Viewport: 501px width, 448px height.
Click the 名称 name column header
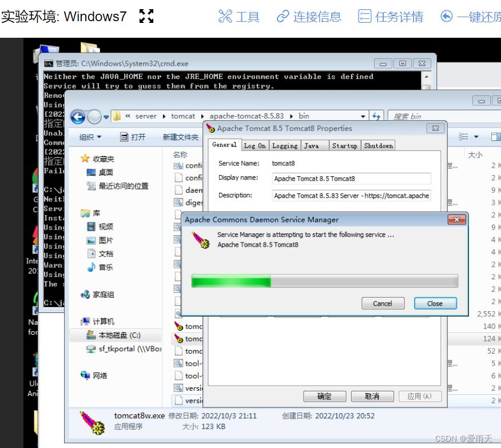[180, 154]
